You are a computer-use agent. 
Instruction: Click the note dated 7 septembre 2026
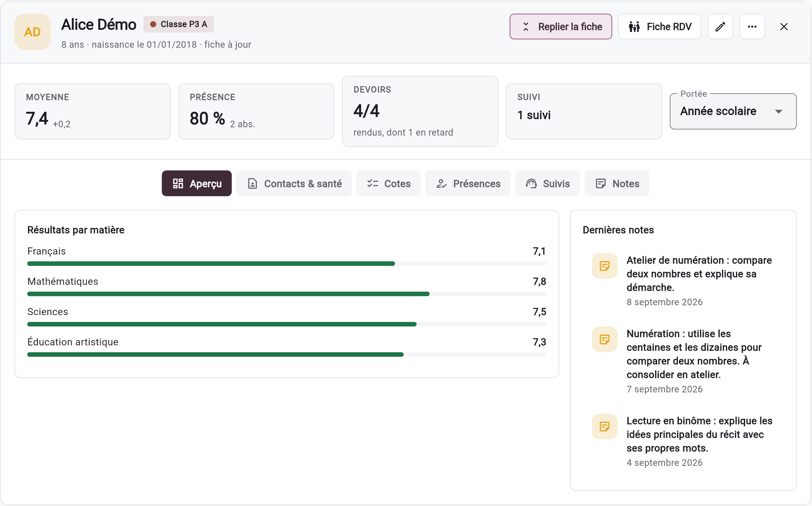(683, 361)
